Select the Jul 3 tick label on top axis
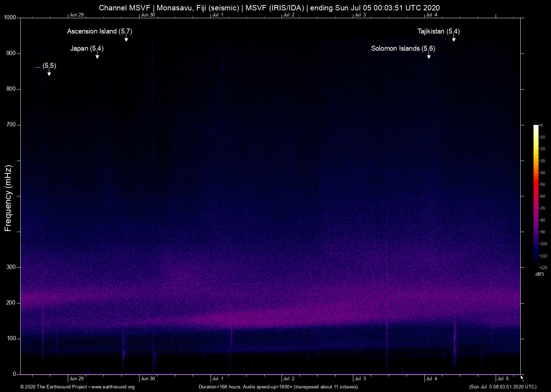This screenshot has height=392, width=551. (360, 15)
